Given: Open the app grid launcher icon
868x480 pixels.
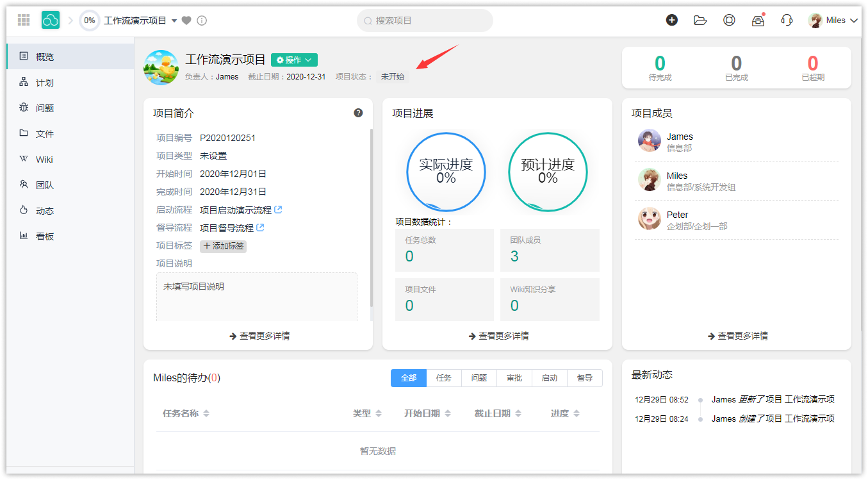Looking at the screenshot, I should (24, 21).
